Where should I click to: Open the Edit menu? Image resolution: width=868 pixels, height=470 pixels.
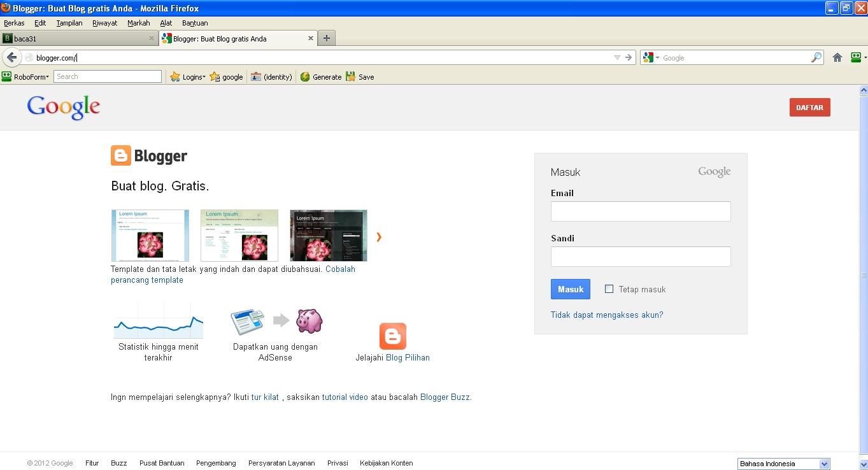[40, 23]
